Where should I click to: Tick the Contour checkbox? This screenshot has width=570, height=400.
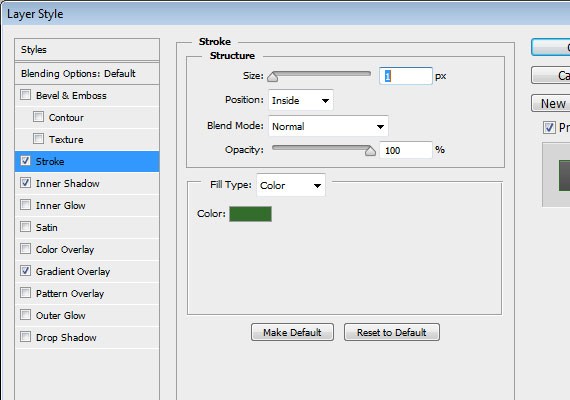(38, 117)
